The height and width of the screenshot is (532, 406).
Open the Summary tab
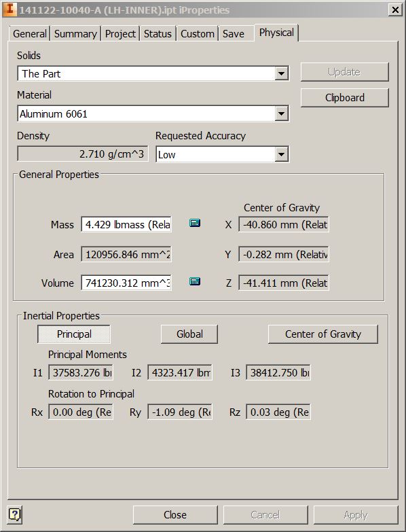[75, 33]
